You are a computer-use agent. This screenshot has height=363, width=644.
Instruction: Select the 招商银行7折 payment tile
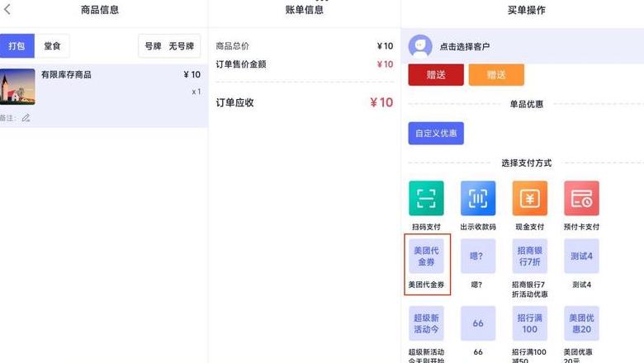[x=529, y=256]
